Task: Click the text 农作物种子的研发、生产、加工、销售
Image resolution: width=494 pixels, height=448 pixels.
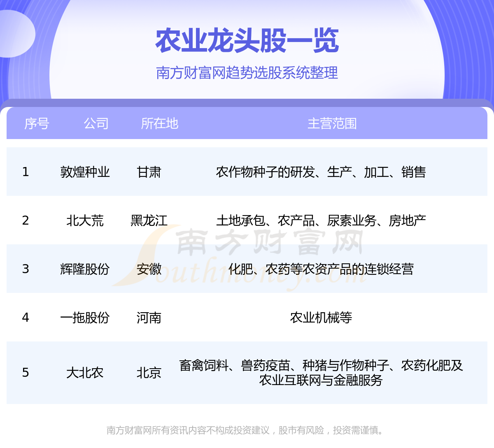Action: click(321, 172)
